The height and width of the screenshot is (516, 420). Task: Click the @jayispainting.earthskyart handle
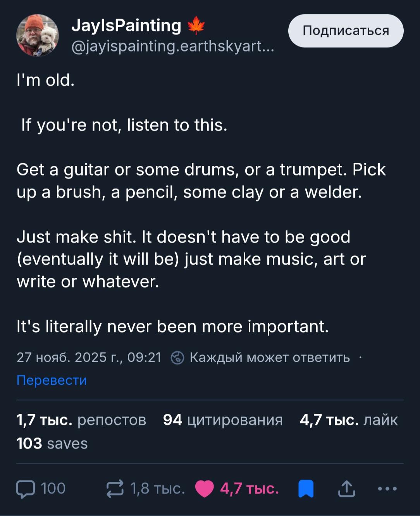pyautogui.click(x=173, y=46)
